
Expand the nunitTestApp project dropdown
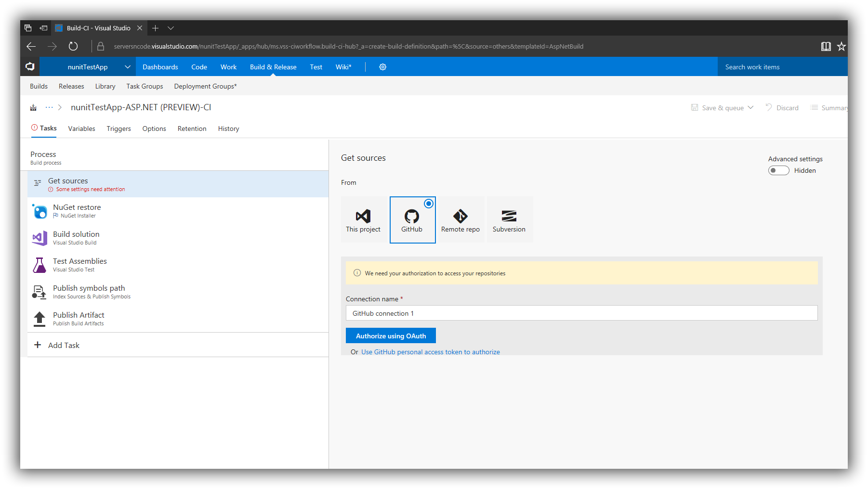(127, 67)
